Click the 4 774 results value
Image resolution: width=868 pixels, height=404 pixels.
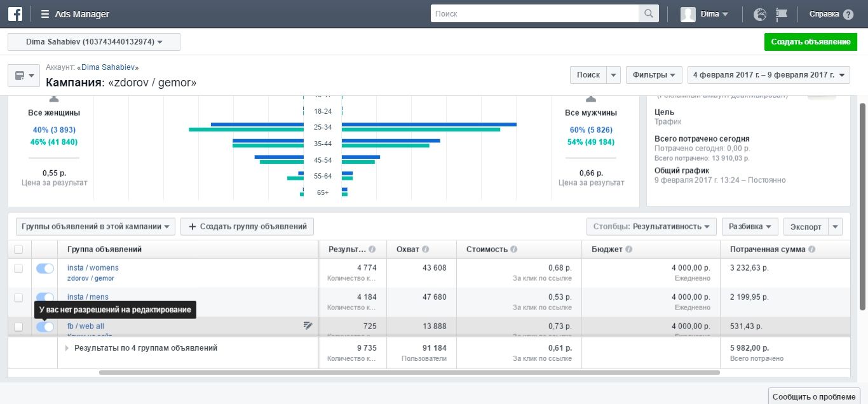pos(365,268)
